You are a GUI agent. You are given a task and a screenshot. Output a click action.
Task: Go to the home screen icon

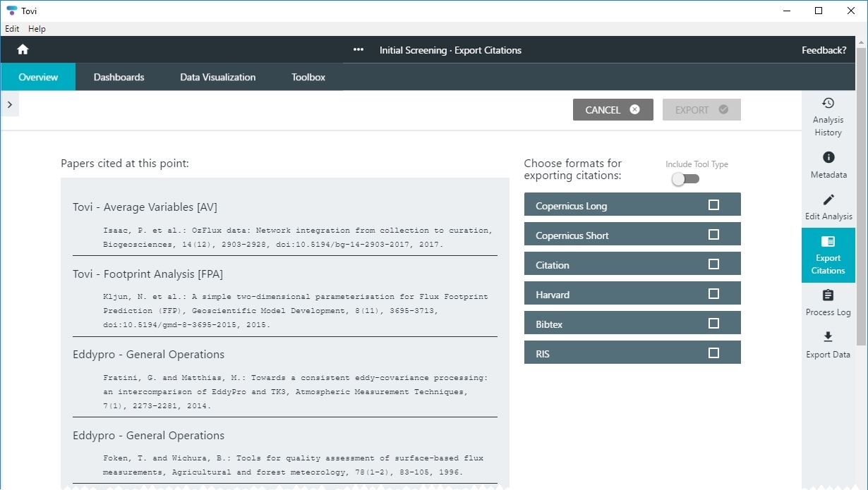pos(23,49)
